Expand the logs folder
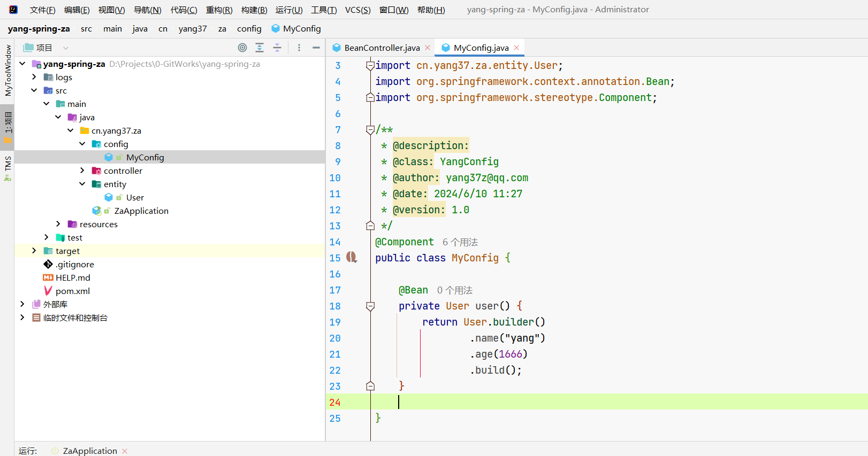The width and height of the screenshot is (868, 456). [x=34, y=77]
